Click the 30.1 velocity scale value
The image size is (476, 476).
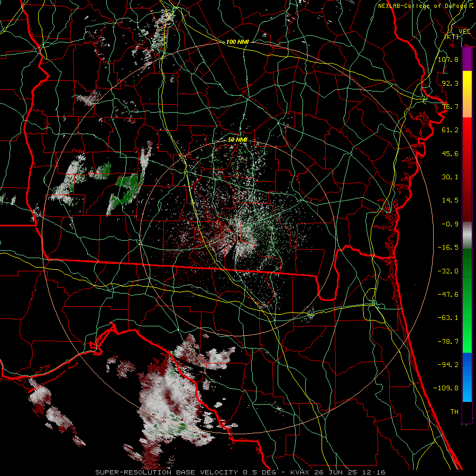pos(450,177)
